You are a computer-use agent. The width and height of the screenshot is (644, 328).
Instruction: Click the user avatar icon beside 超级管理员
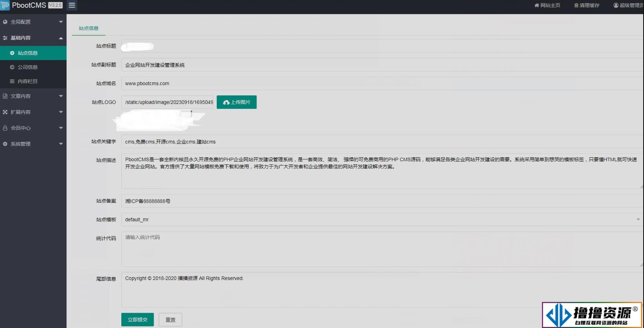click(616, 6)
